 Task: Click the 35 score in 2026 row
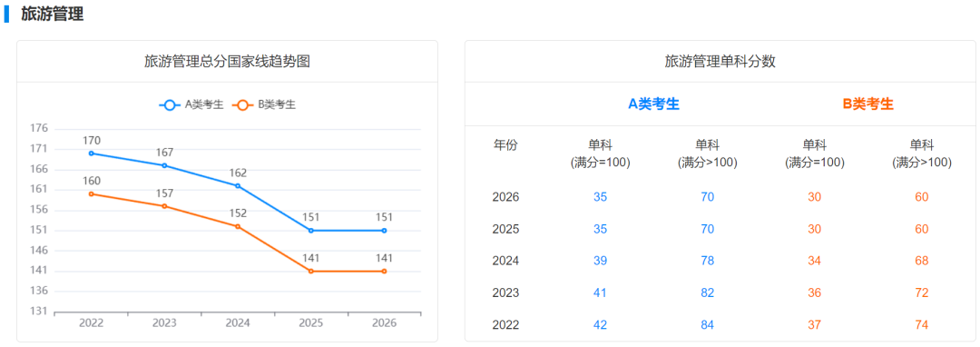[x=600, y=197]
